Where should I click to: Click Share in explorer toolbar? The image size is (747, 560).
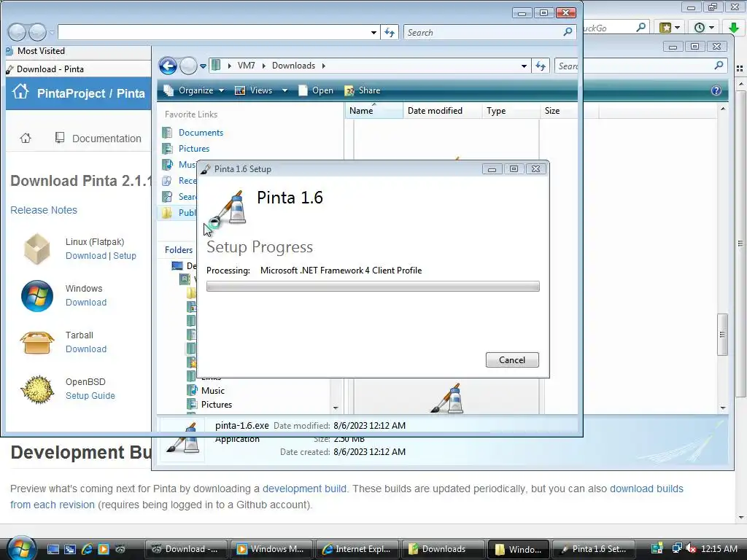click(x=362, y=90)
